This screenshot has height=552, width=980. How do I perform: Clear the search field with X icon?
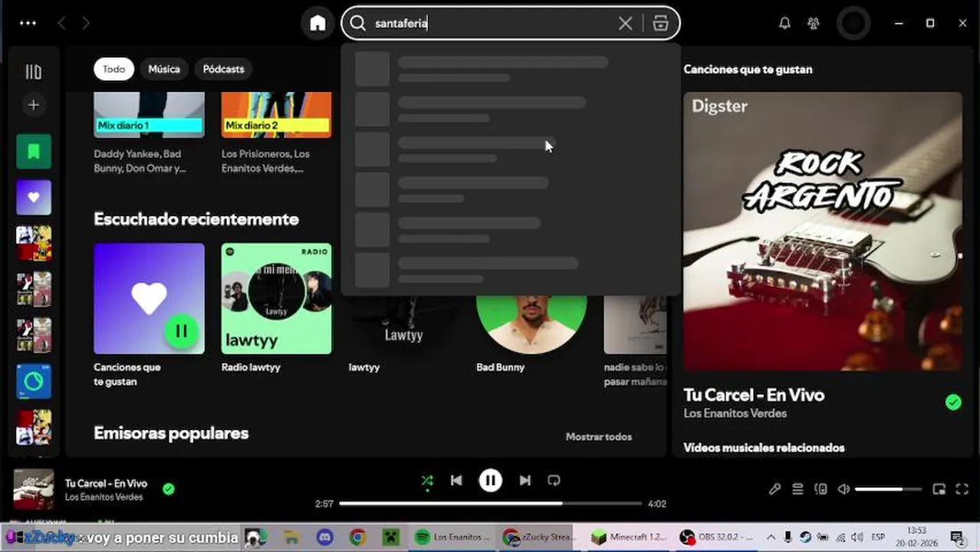point(625,23)
